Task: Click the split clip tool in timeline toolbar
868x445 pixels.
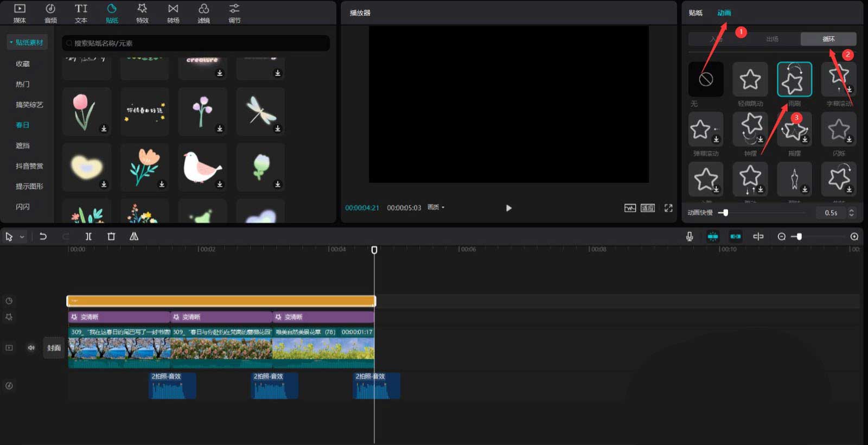Action: pyautogui.click(x=88, y=237)
